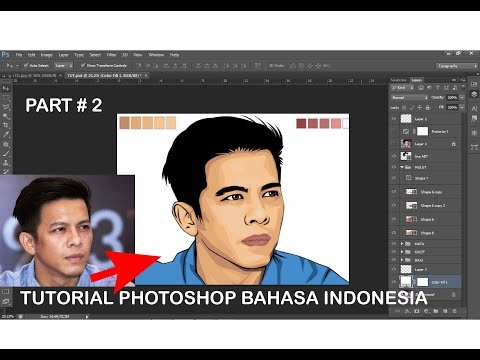
Task: Select the Rectangular Marquee tool
Action: pos(6,98)
